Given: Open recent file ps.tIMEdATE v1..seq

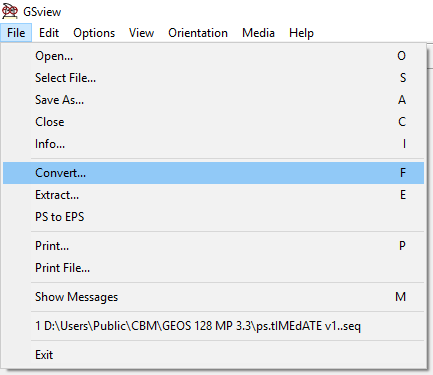Looking at the screenshot, I should (x=213, y=326).
